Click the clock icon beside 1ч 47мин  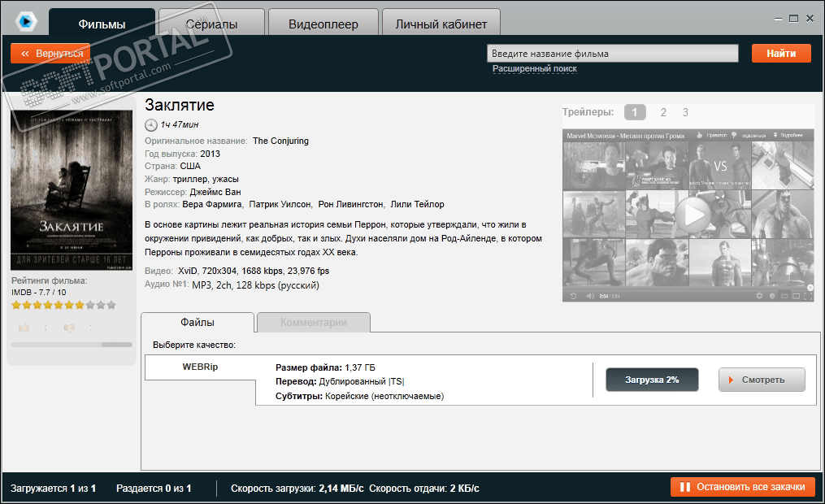(x=151, y=124)
